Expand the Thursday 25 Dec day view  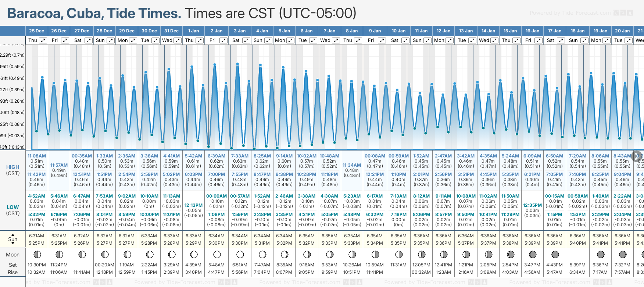[43, 40]
